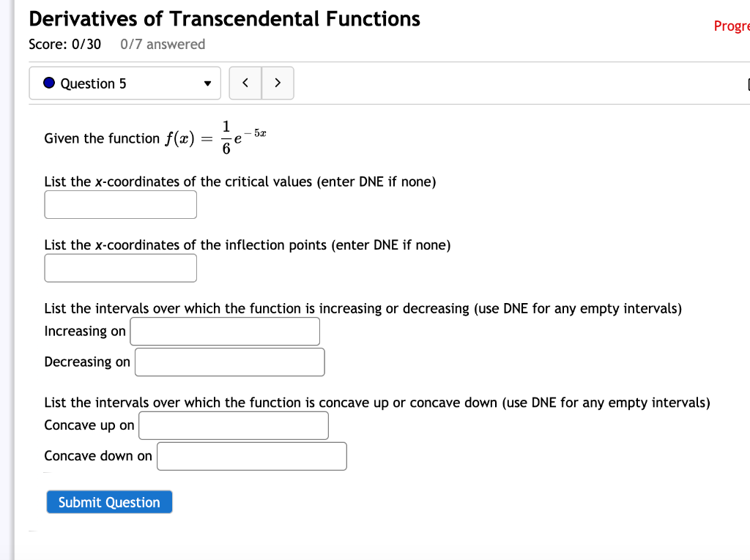Click the Decreasing on answer field

pyautogui.click(x=229, y=362)
